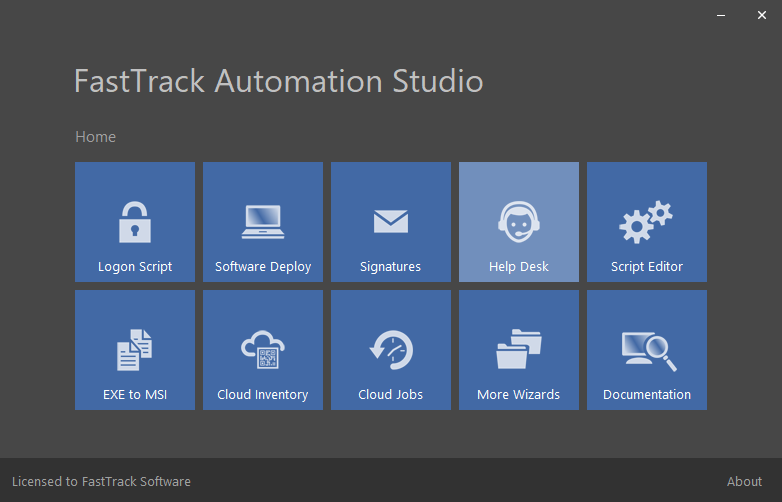Screen dimensions: 782x502
Task: Click the "FastTrack Automation Studio" title
Action: click(279, 81)
